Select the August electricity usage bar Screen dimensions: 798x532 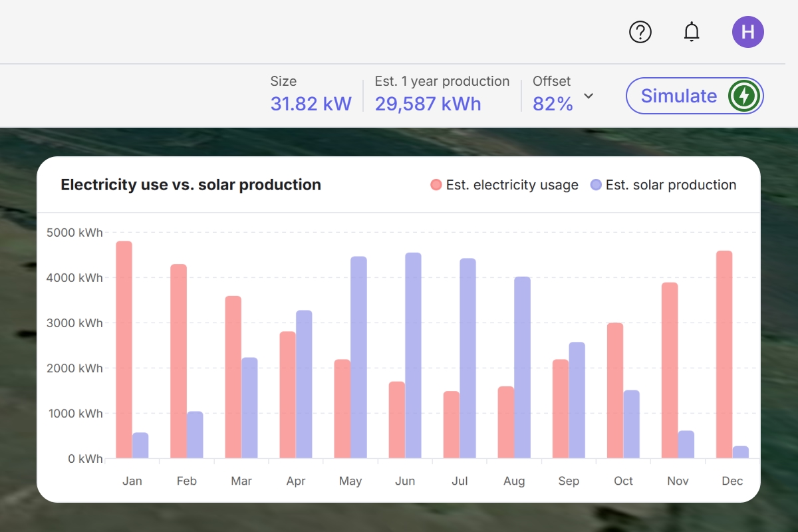click(506, 422)
